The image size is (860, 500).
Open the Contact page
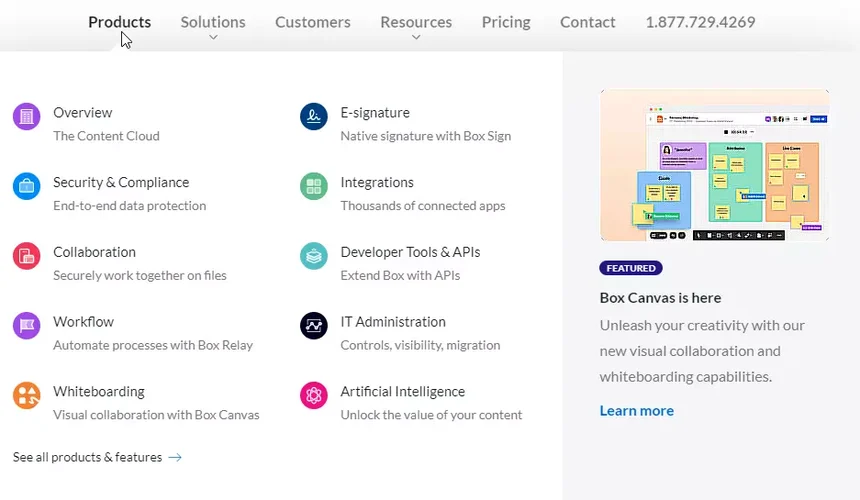click(587, 22)
